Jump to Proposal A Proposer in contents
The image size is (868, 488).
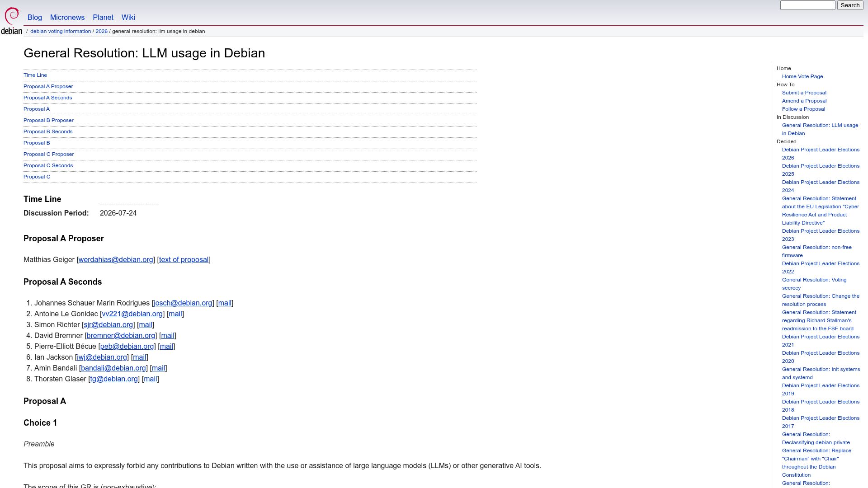(x=48, y=86)
